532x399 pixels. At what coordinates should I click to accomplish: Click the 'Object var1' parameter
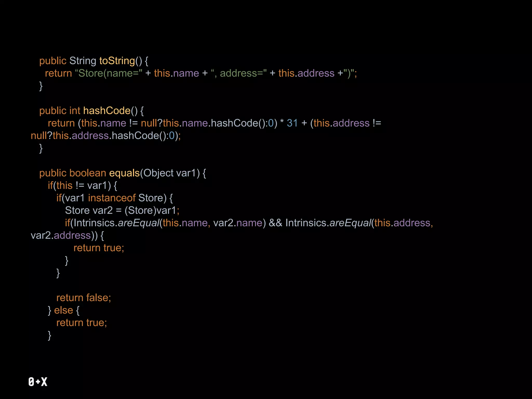pyautogui.click(x=170, y=173)
